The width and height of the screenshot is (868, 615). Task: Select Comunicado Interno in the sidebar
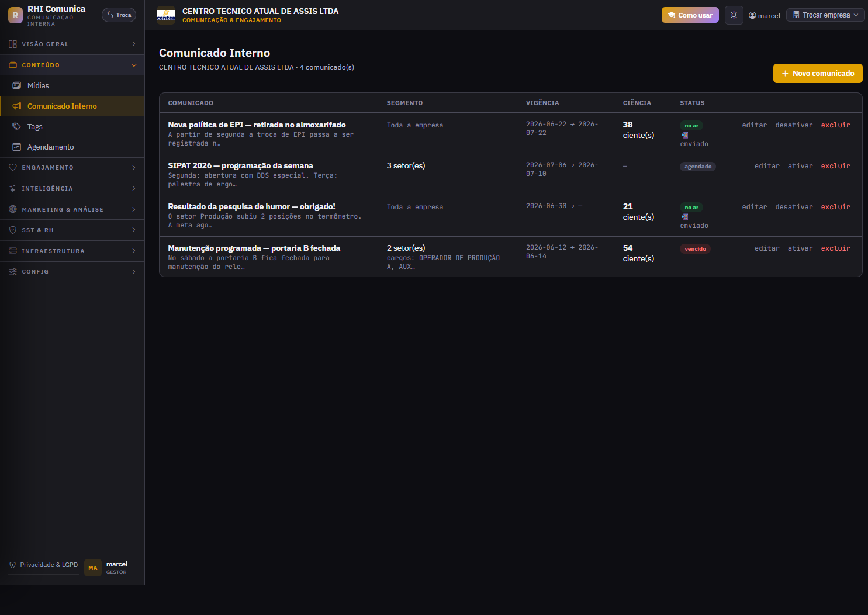coord(72,106)
